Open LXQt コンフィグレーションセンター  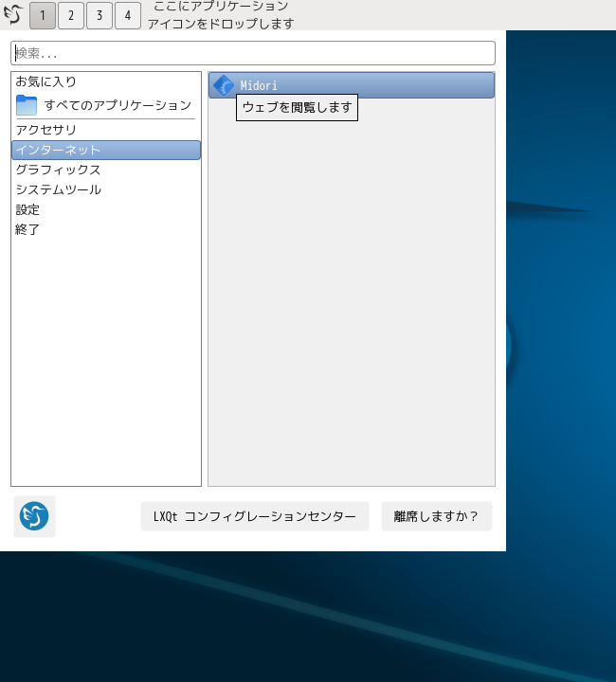click(x=255, y=516)
